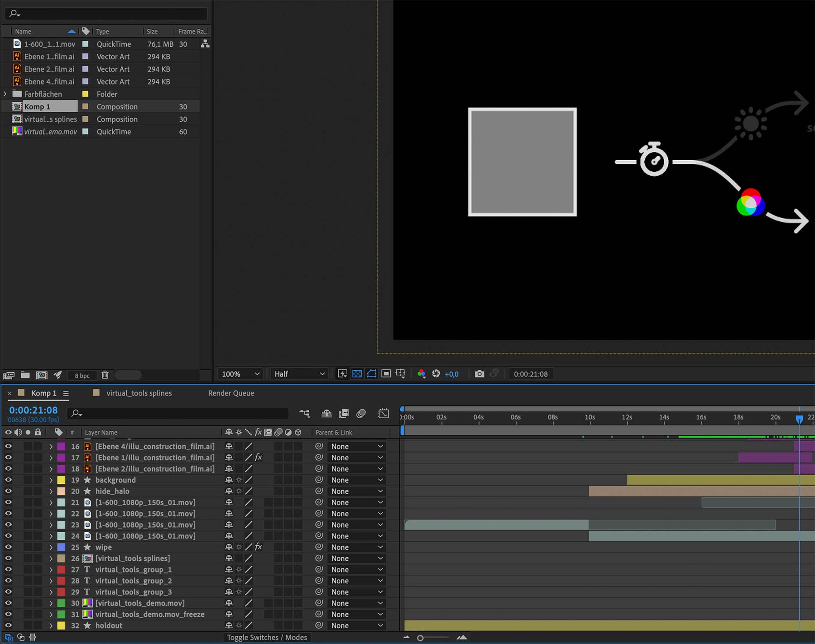Switch to virtual_tools splines tab

point(139,393)
